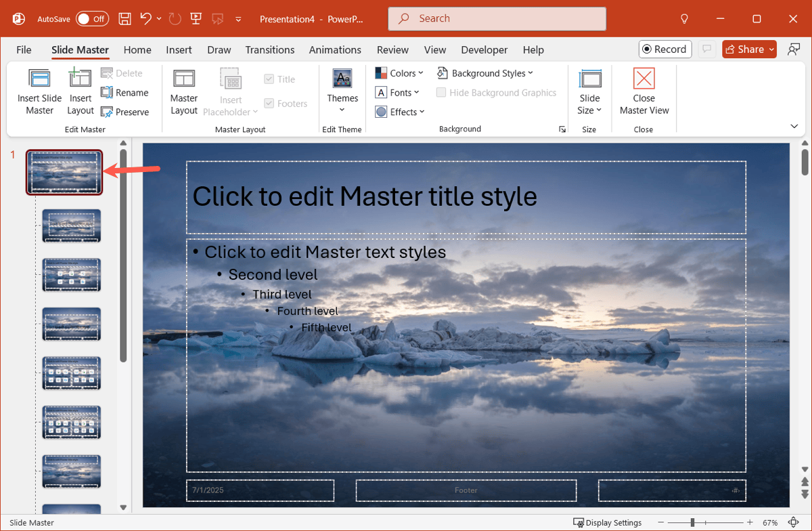
Task: Select the second layout thumbnail
Action: 72,274
